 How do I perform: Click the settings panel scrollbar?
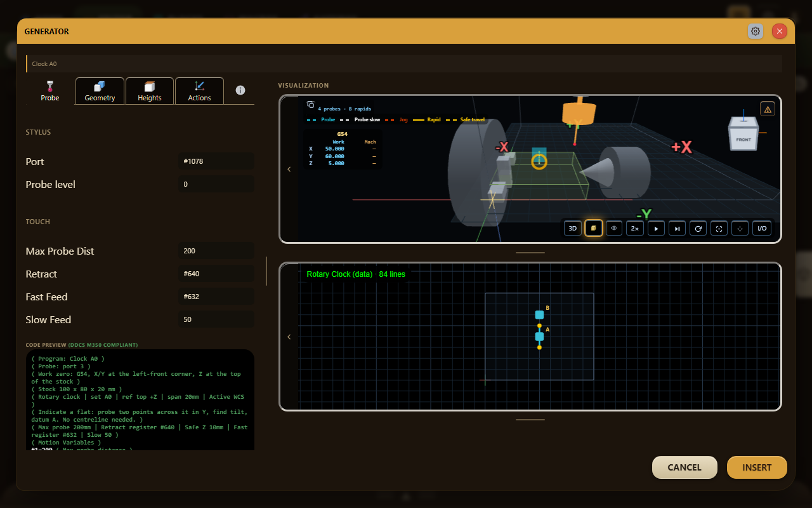click(266, 271)
